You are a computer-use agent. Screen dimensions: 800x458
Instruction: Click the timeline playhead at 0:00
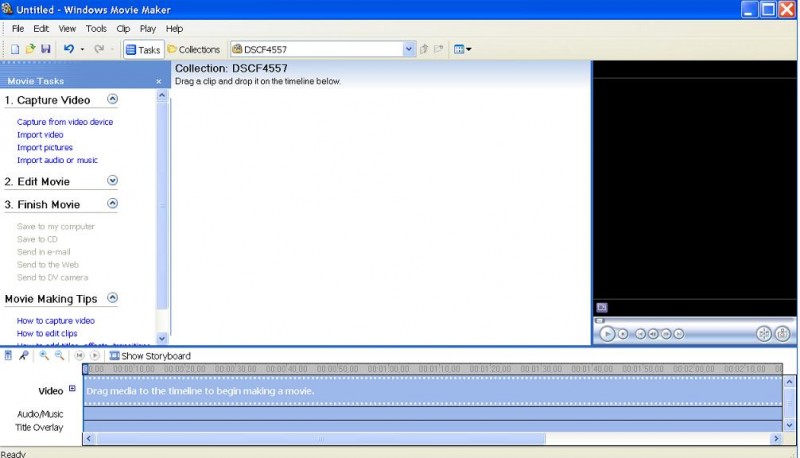[85, 369]
